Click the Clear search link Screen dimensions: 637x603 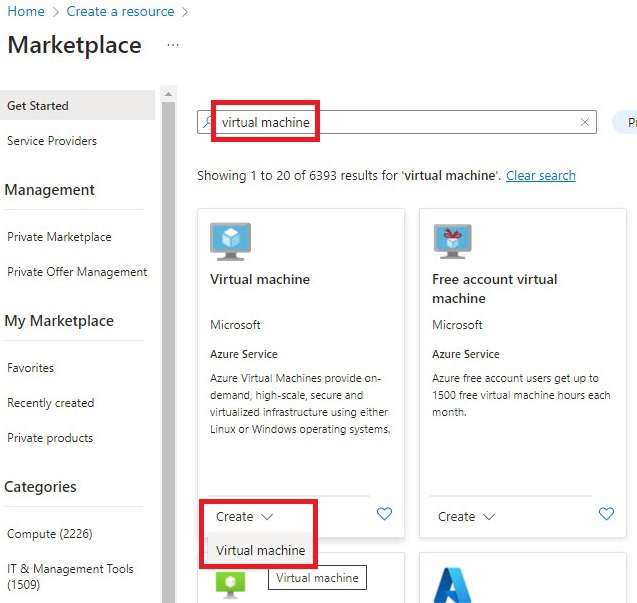click(541, 176)
